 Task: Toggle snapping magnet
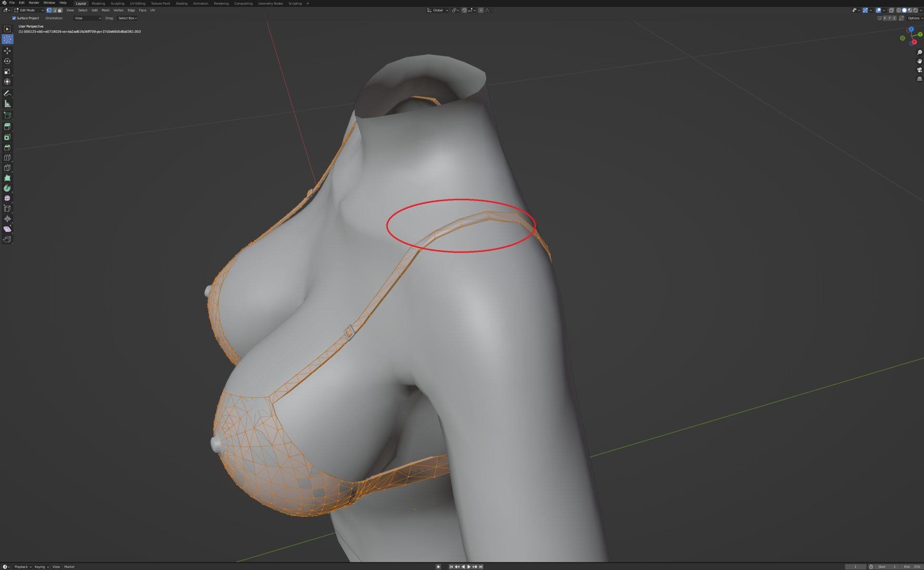[x=464, y=10]
